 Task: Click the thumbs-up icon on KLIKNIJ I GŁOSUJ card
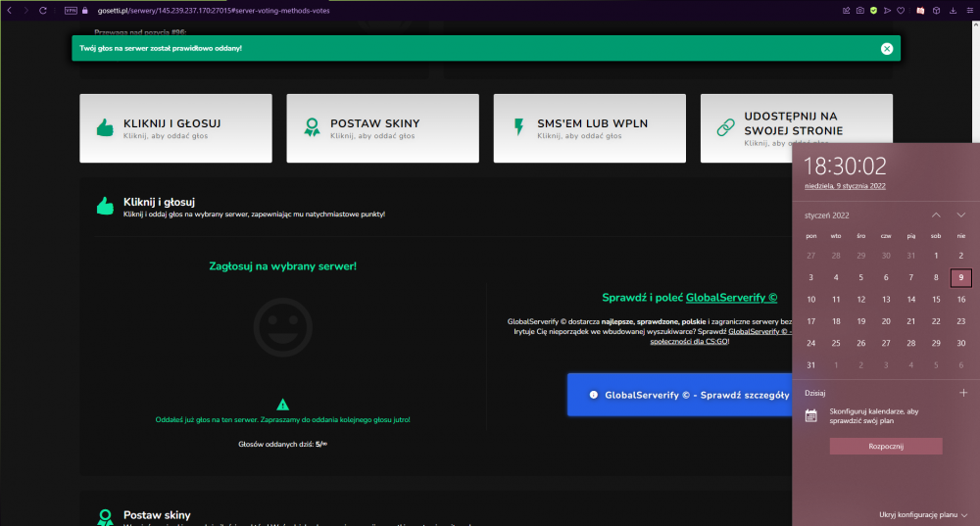click(105, 127)
